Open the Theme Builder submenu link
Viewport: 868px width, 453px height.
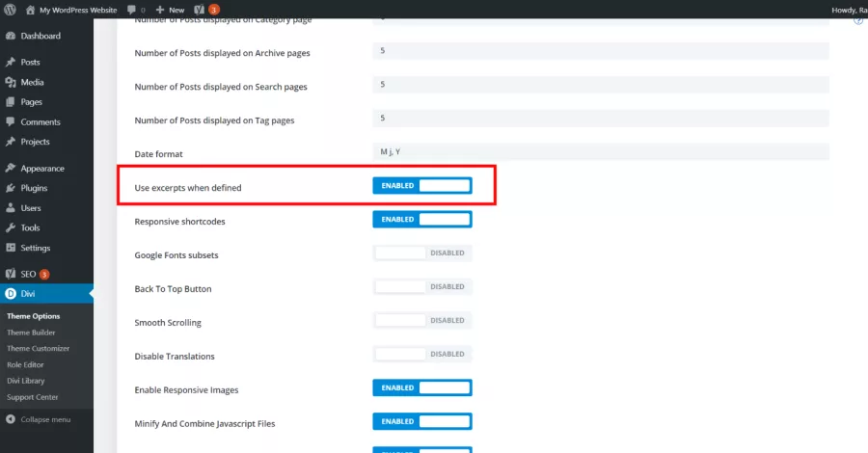coord(31,333)
